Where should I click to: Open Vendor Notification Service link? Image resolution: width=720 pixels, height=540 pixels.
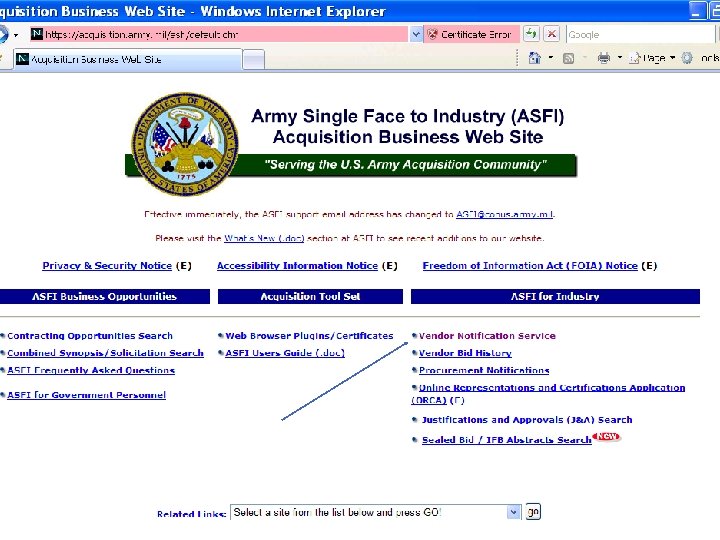pyautogui.click(x=487, y=336)
